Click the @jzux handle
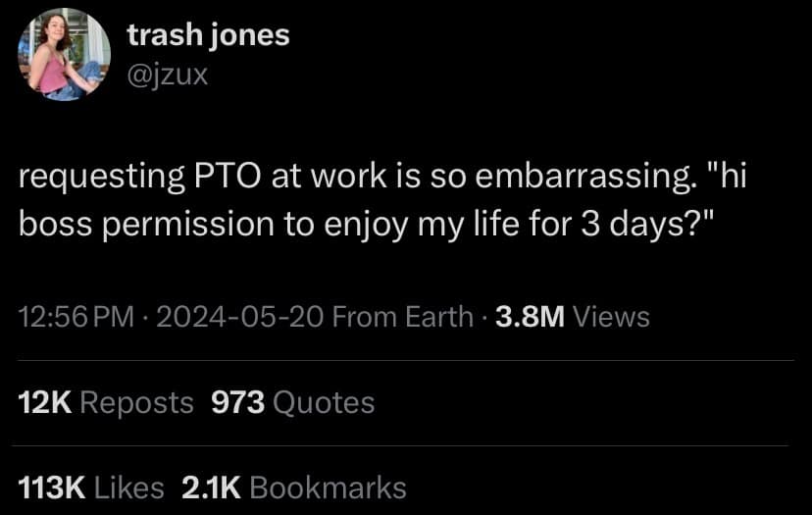Screen dimensions: 812x515 pos(167,74)
